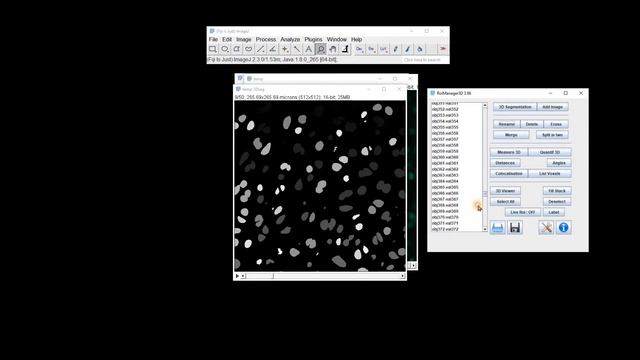The width and height of the screenshot is (640, 360).
Task: Open the LUT lookup tables menu tool
Action: coord(383,49)
